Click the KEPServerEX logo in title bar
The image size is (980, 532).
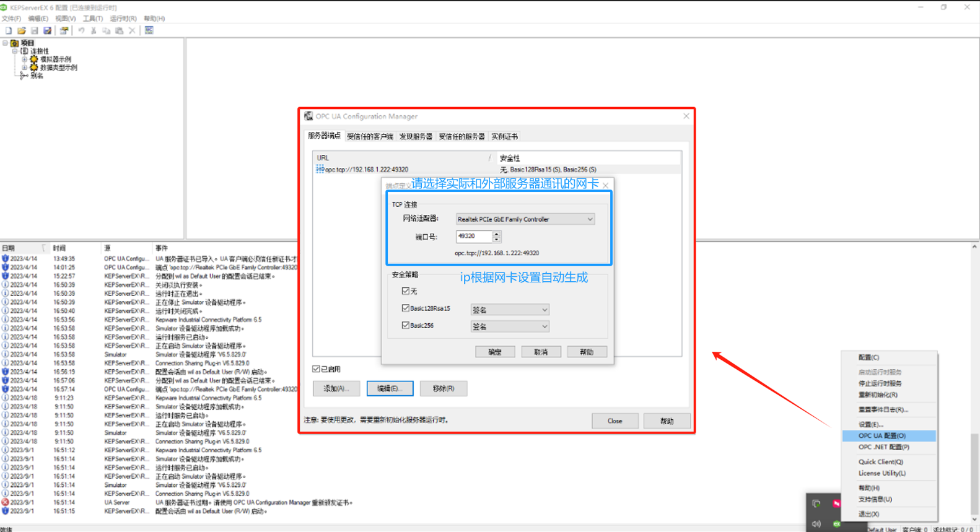coord(4,7)
